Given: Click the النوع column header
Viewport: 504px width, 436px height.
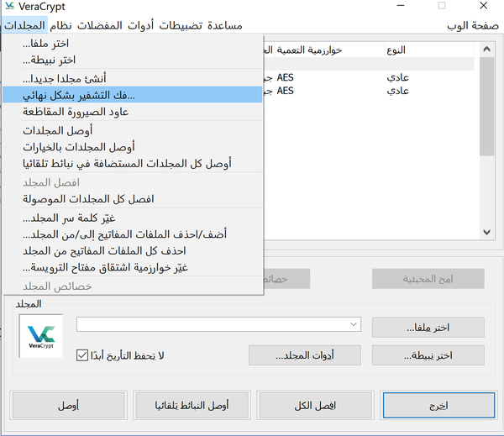Looking at the screenshot, I should 428,50.
